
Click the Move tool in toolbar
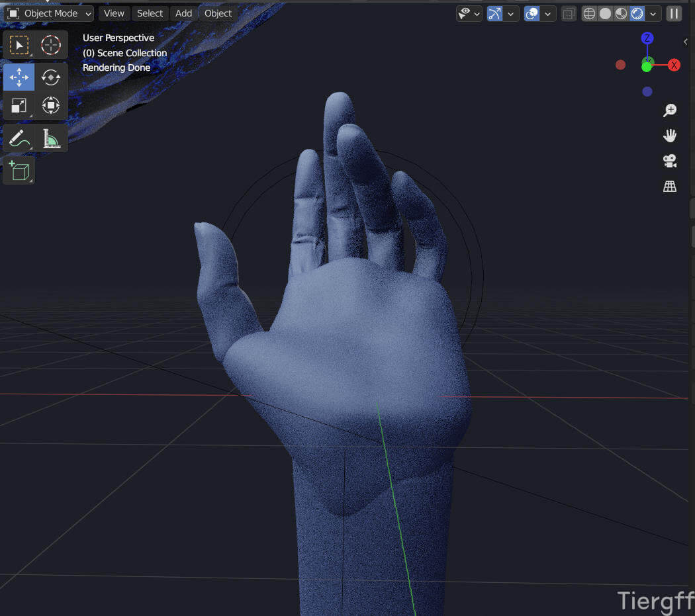click(x=19, y=77)
